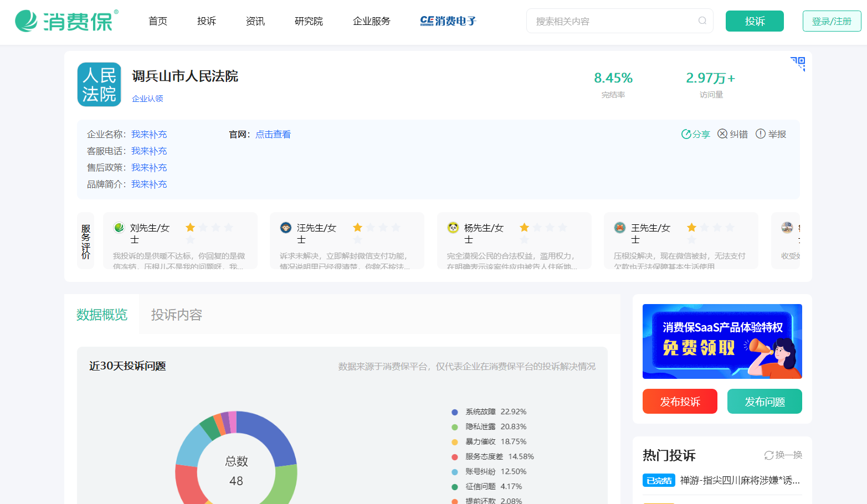Click the 换一换 refresh icon

point(769,455)
